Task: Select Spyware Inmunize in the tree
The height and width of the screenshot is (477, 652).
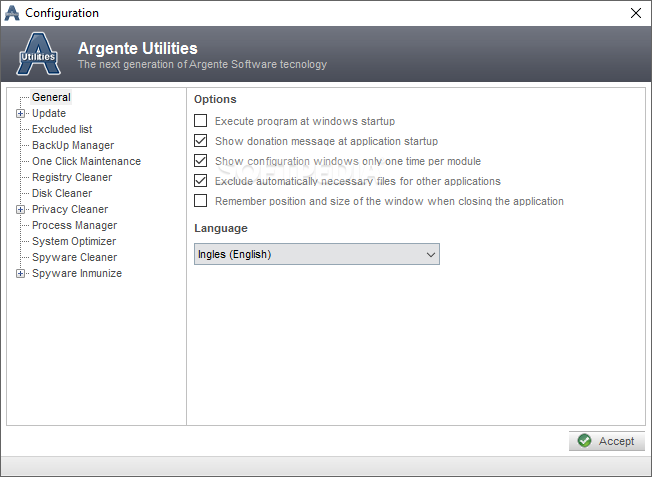Action: coord(77,273)
